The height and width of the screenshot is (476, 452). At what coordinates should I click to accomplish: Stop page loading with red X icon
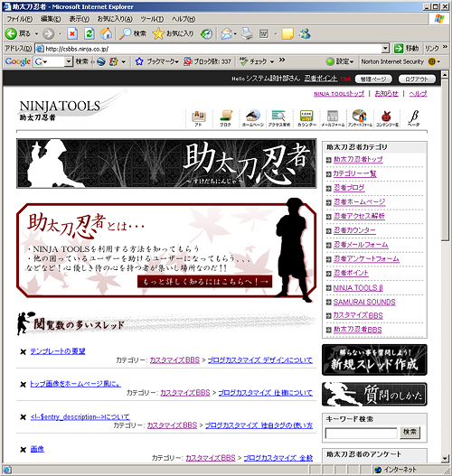pyautogui.click(x=72, y=33)
